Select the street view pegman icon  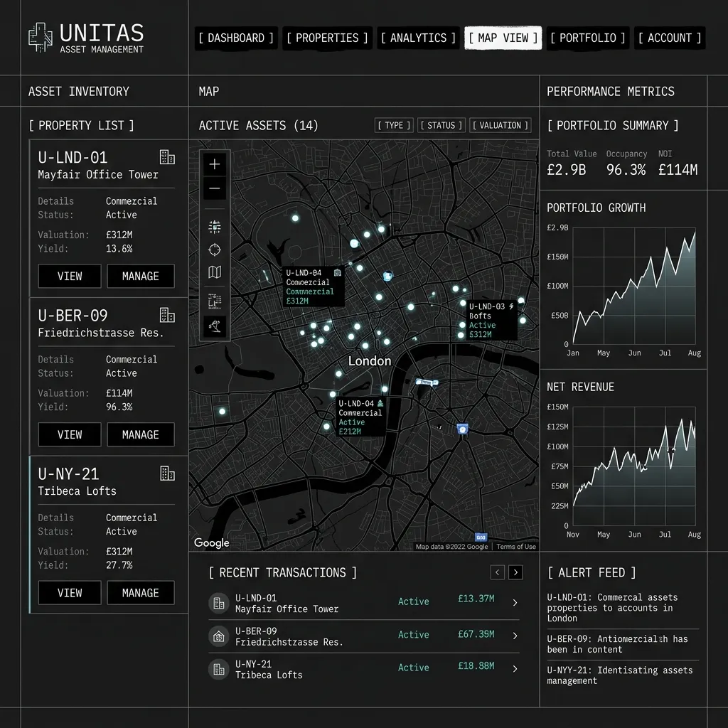click(x=214, y=327)
